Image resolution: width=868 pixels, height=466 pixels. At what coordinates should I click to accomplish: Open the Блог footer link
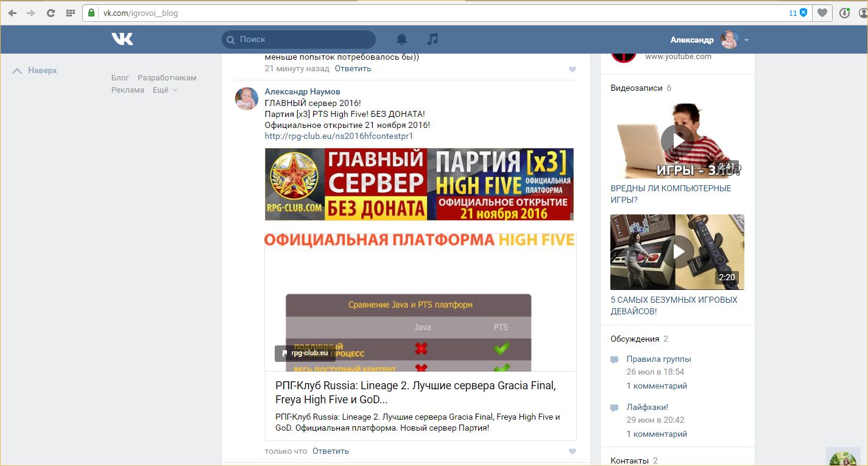tap(120, 78)
